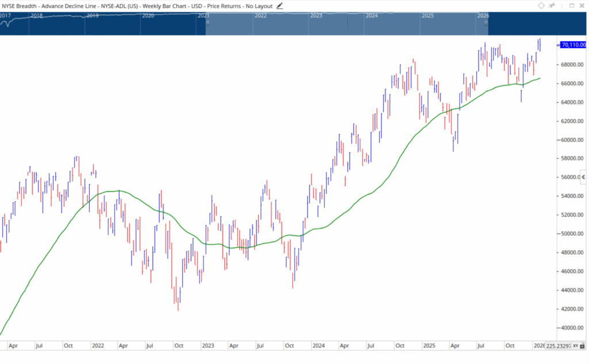
Task: Close the chart panel with the X
Action: pyautogui.click(x=581, y=5)
